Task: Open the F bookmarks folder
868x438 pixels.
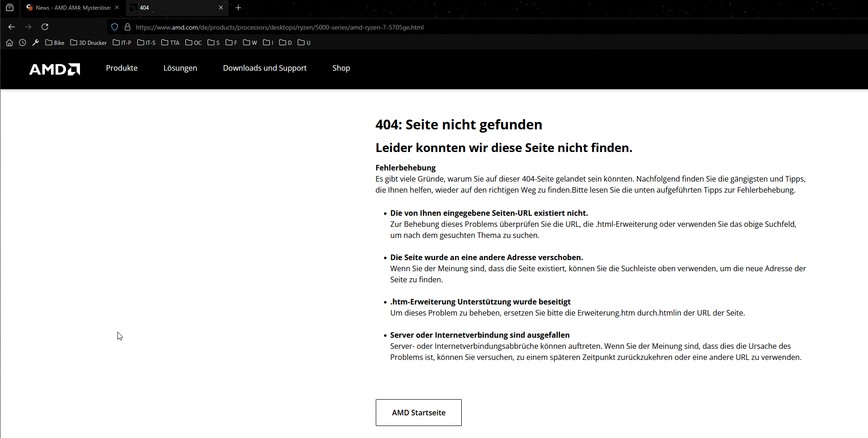Action: [231, 43]
